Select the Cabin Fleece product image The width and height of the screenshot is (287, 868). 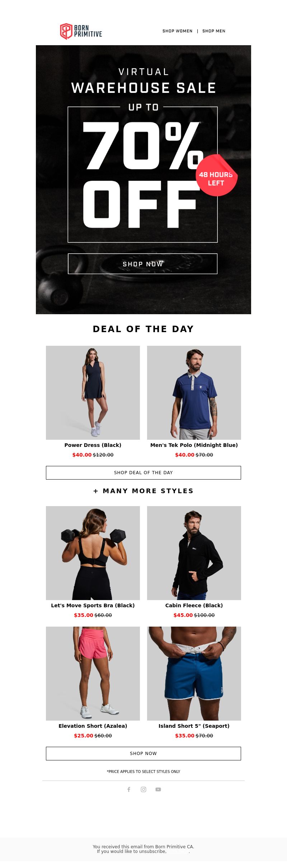[x=194, y=553]
